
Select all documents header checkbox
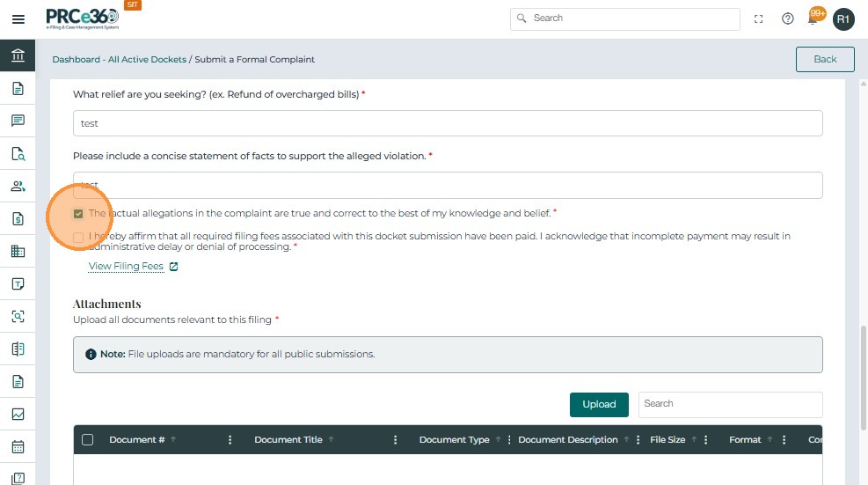88,440
